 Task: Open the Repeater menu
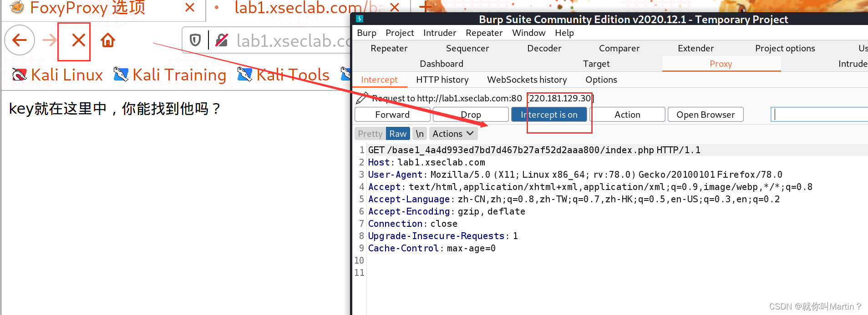[484, 33]
